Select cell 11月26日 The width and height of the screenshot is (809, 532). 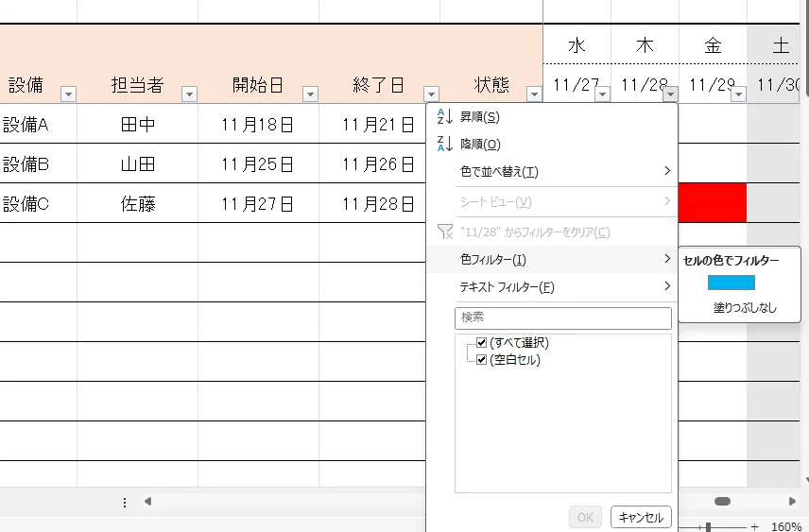point(372,164)
